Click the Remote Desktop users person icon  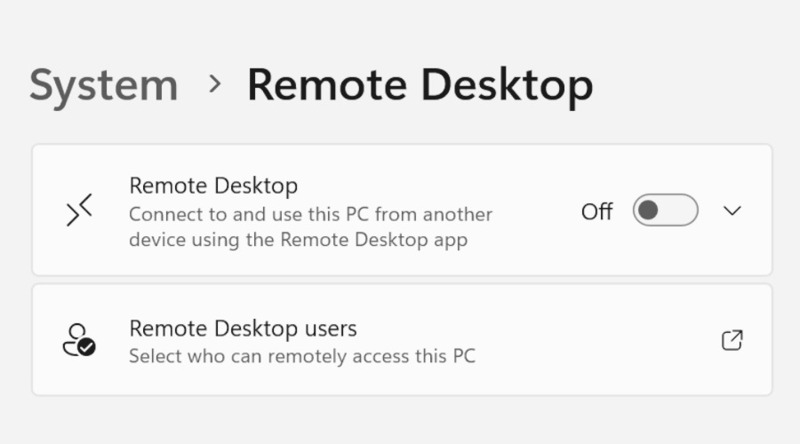tap(78, 340)
